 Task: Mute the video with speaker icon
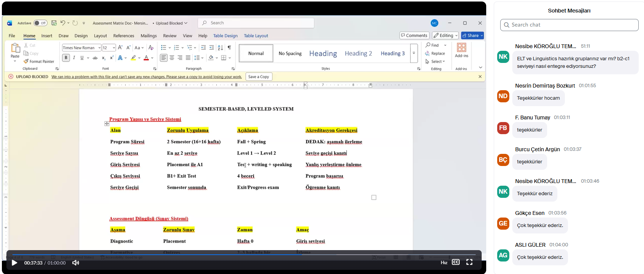point(76,263)
